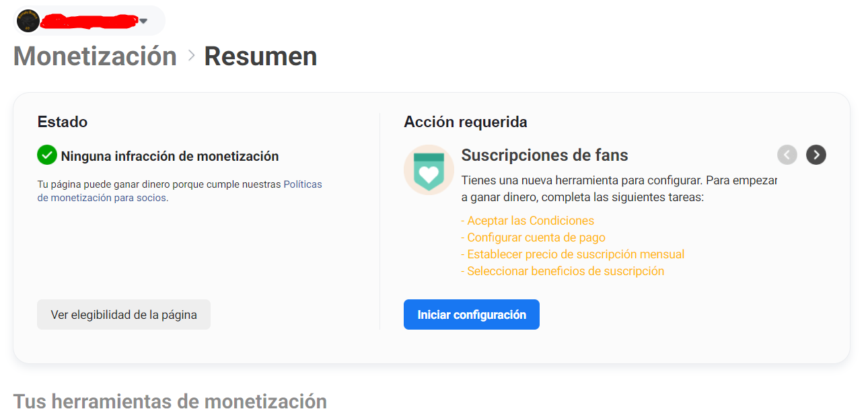868x409 pixels.
Task: Click the Acción requerida section title
Action: click(466, 122)
